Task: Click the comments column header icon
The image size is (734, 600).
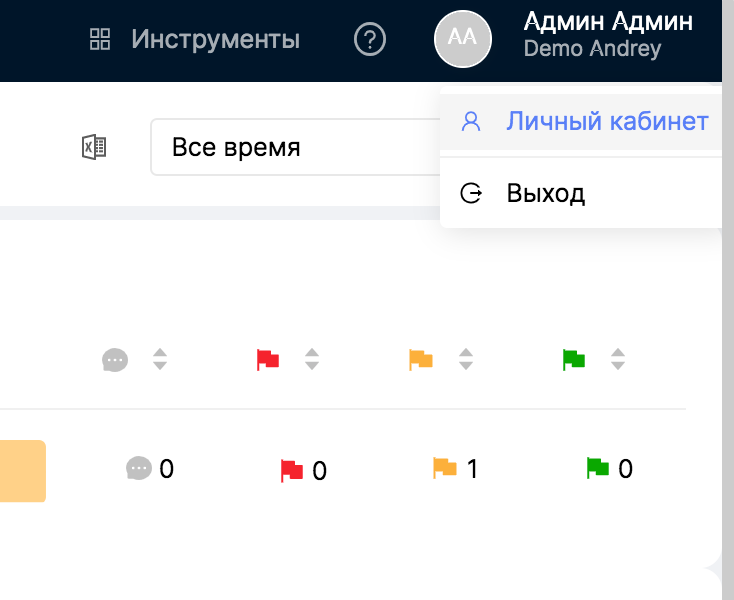Action: [x=115, y=360]
